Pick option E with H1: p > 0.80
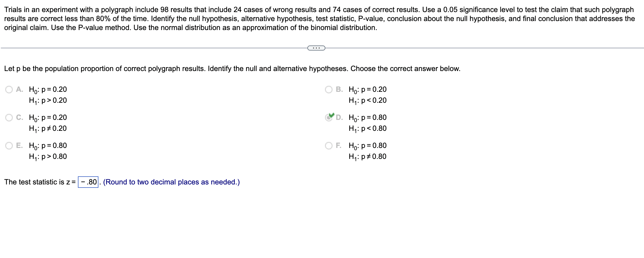The image size is (644, 258). click(9, 145)
